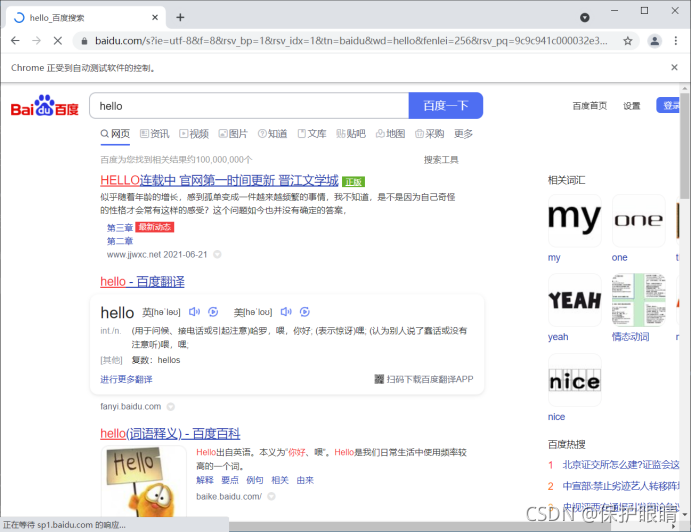The height and width of the screenshot is (532, 692).
Task: Click the 百度一下 search button
Action: (x=446, y=106)
